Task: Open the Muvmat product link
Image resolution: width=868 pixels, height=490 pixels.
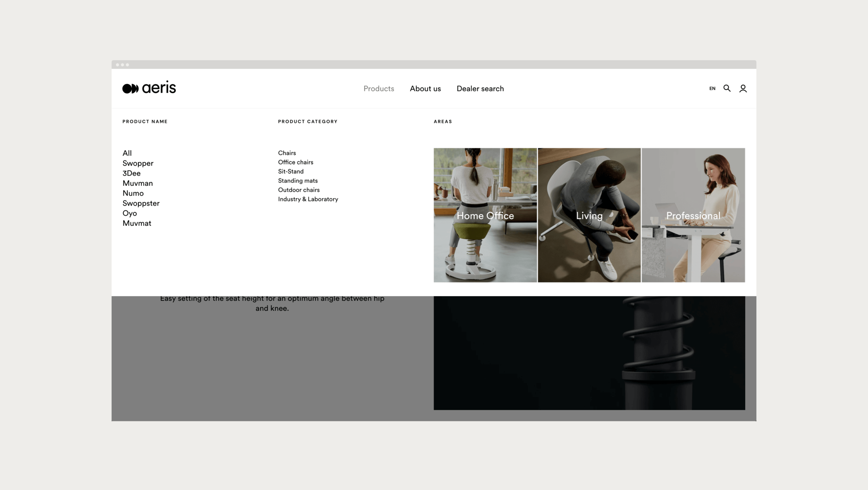Action: pos(137,223)
